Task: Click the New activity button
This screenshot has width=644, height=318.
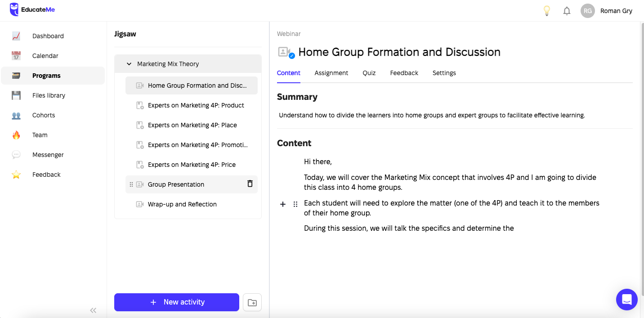Action: [176, 302]
